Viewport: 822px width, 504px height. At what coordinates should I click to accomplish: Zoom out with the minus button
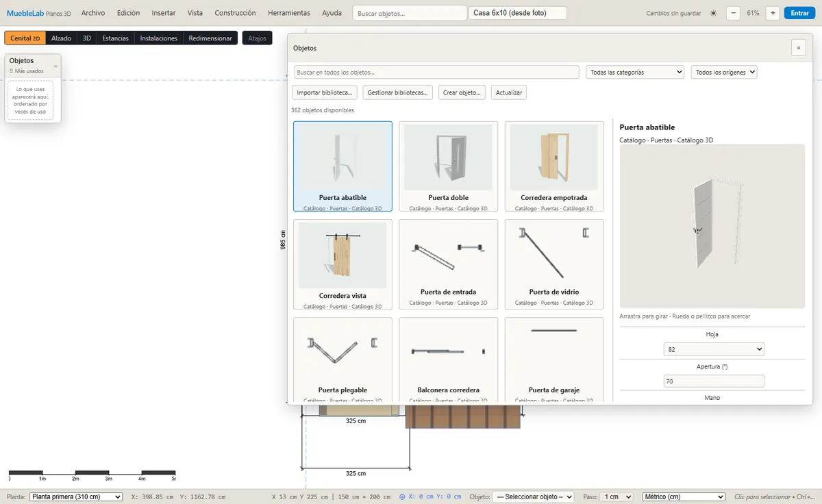pyautogui.click(x=733, y=13)
